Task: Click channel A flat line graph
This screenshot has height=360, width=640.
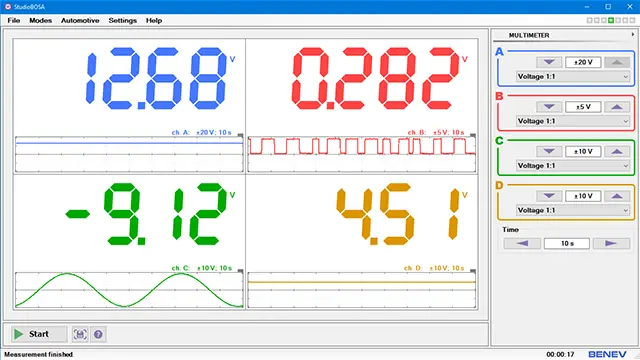Action: [129, 154]
